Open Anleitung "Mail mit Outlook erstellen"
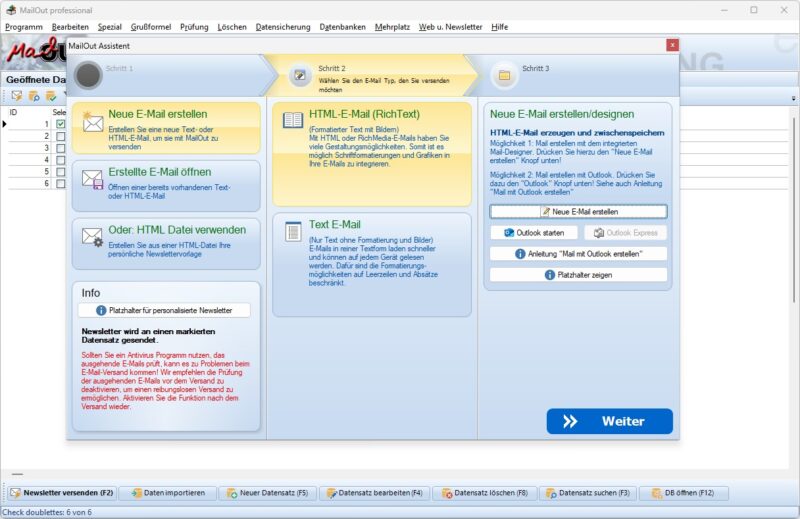 [579, 254]
